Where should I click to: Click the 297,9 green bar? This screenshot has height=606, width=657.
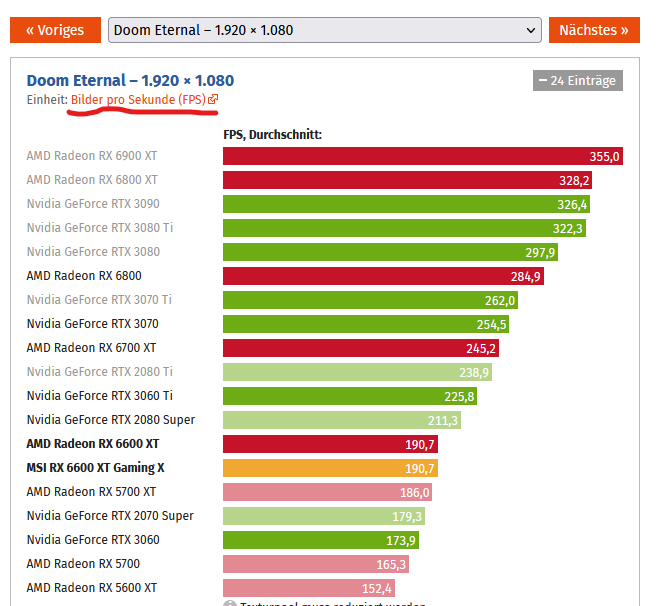[391, 252]
